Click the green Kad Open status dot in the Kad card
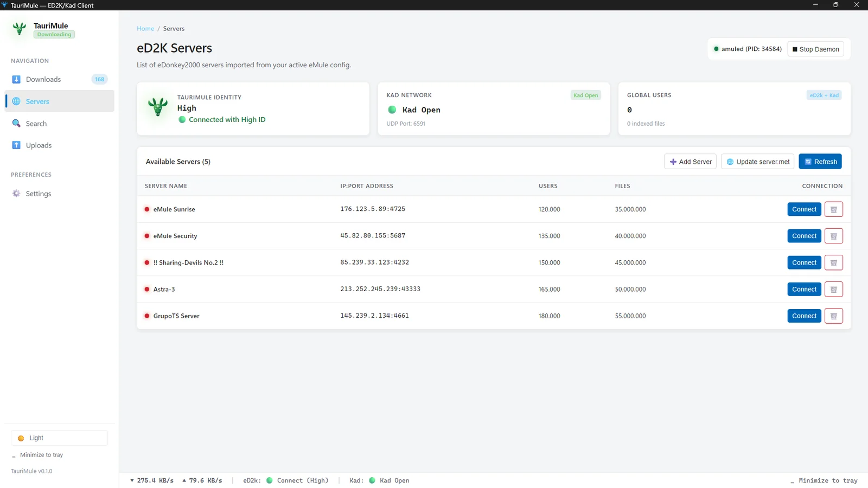The image size is (868, 488). (392, 110)
